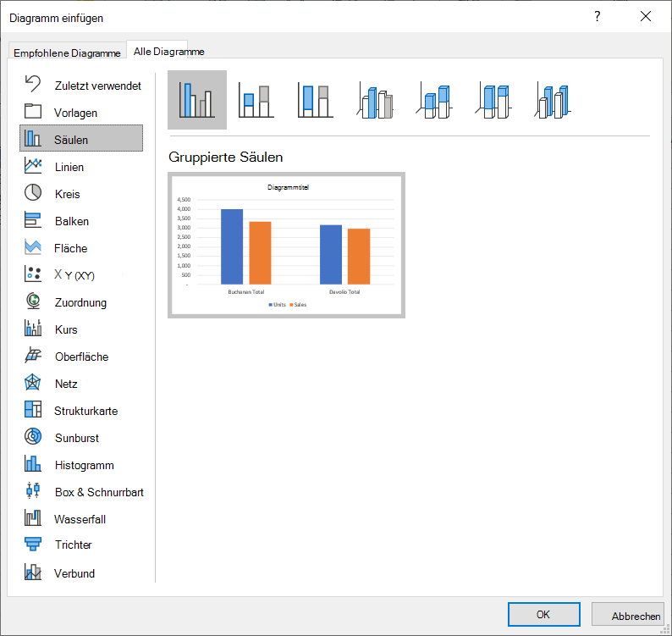This screenshot has height=636, width=672.
Task: Pick the Gruppierte Säulen chart preview thumbnail
Action: coord(286,246)
